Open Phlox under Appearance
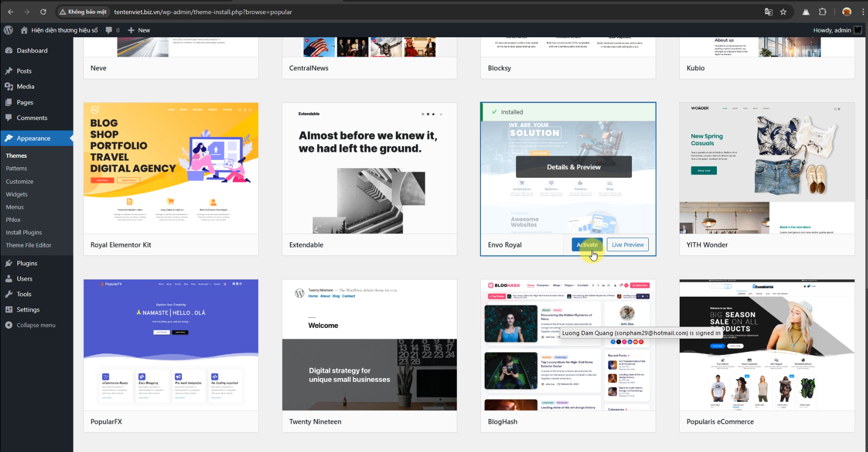This screenshot has height=452, width=868. pos(13,220)
